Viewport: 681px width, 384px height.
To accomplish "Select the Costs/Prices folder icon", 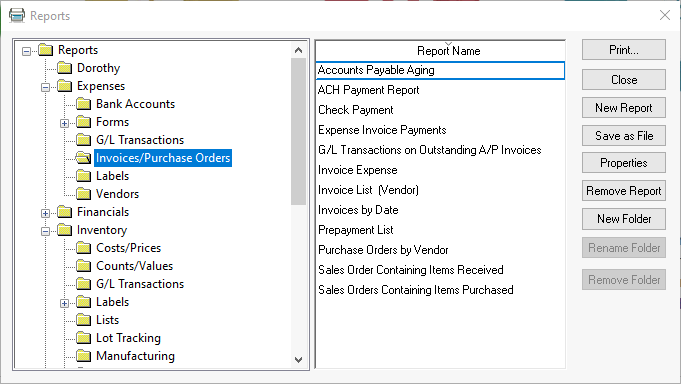I will (83, 248).
